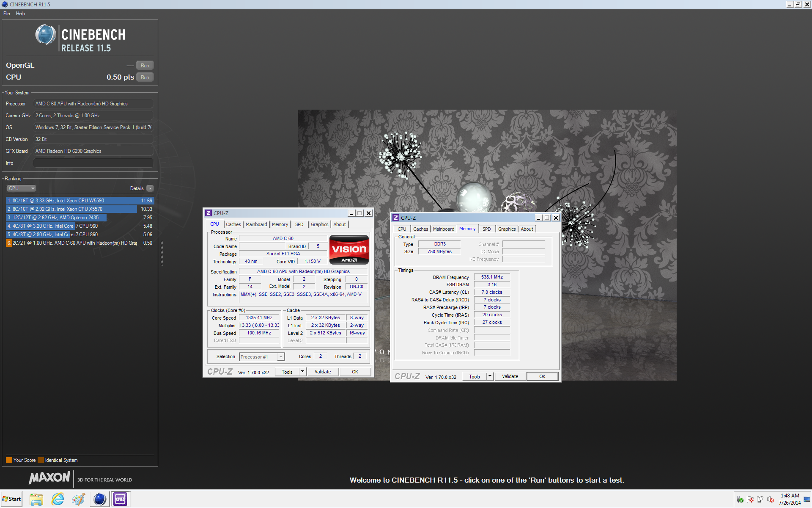Select ranking entry Intel Xeon W5590
This screenshot has height=508, width=812.
[x=80, y=201]
